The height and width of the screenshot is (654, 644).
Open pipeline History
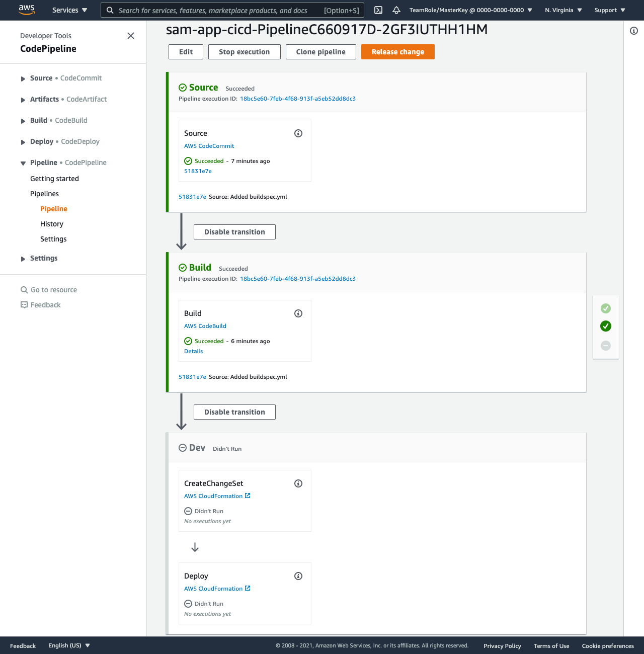click(52, 224)
